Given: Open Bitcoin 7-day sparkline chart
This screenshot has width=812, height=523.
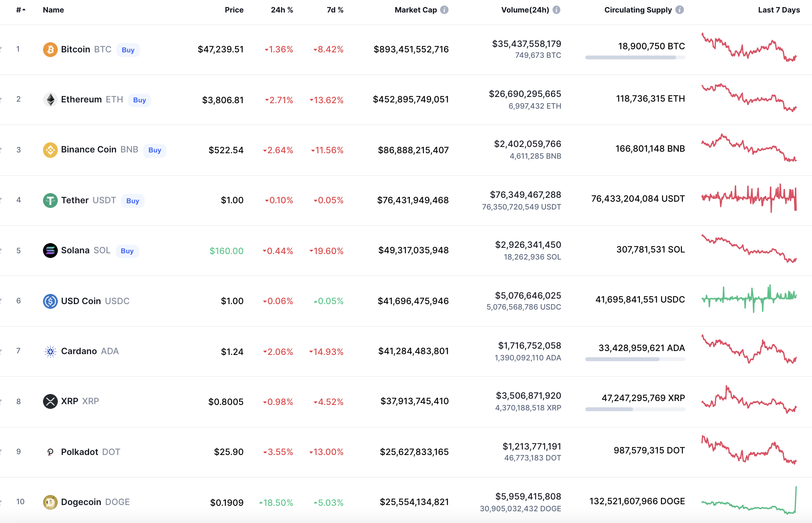Looking at the screenshot, I should click(x=749, y=47).
